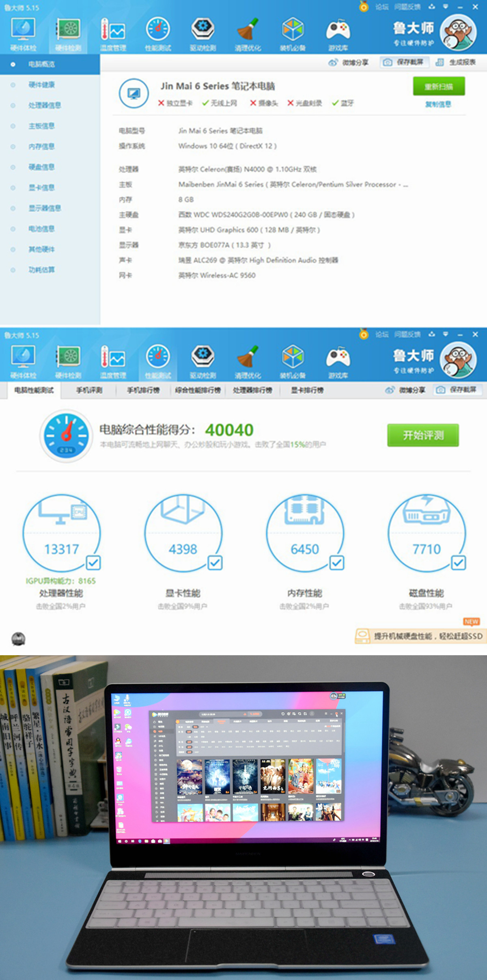This screenshot has width=487, height=980.
Task: Switch to the 电脑性能测试 tab
Action: (34, 390)
